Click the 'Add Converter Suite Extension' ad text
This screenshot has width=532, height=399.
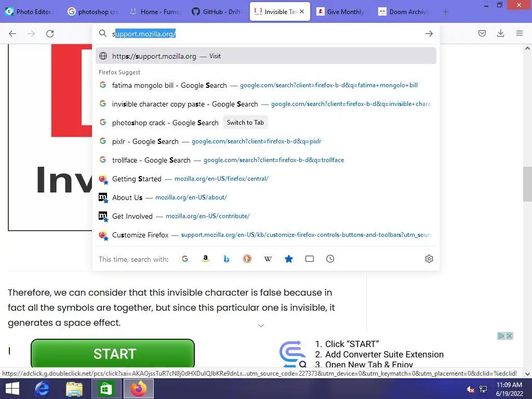tap(384, 354)
